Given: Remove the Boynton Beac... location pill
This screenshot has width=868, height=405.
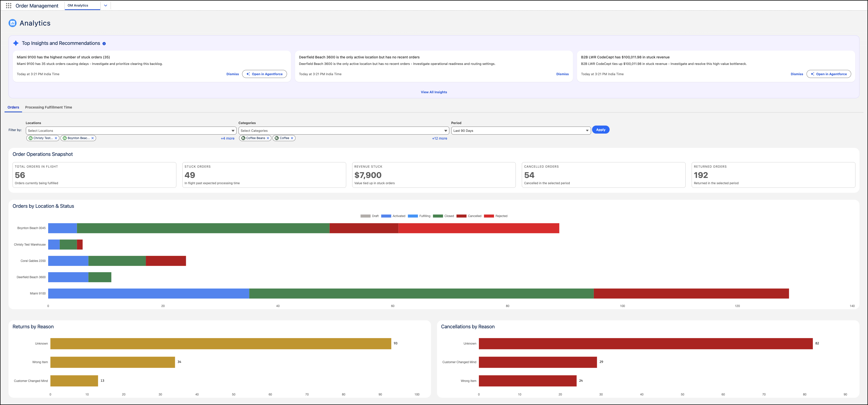Looking at the screenshot, I should tap(93, 138).
